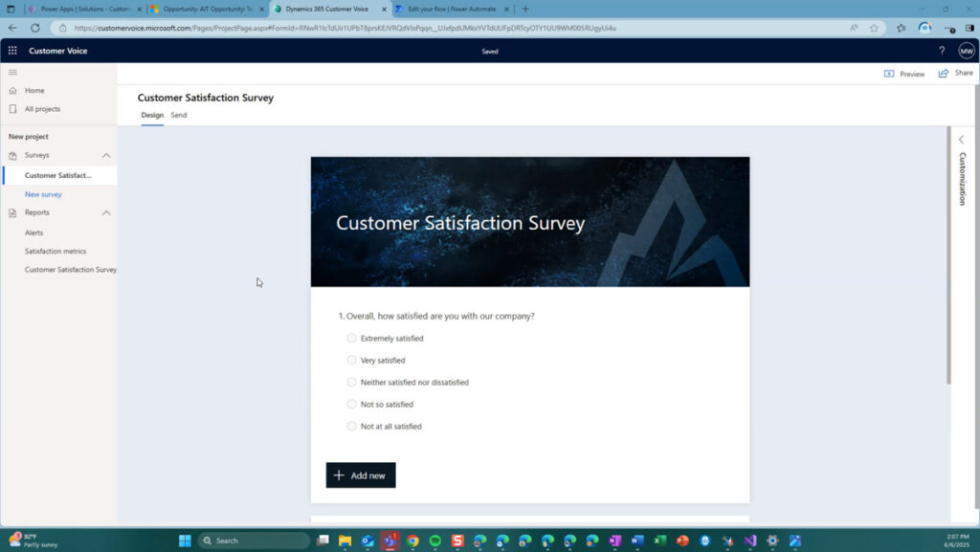Open Microsoft Teams from taskbar
Image resolution: width=980 pixels, height=552 pixels.
click(x=390, y=541)
